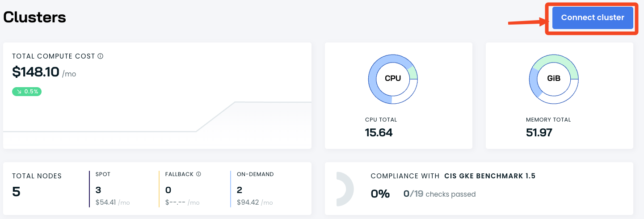Viewport: 644px width, 219px height.
Task: Click the Fallback nodes count 0
Action: tap(168, 190)
